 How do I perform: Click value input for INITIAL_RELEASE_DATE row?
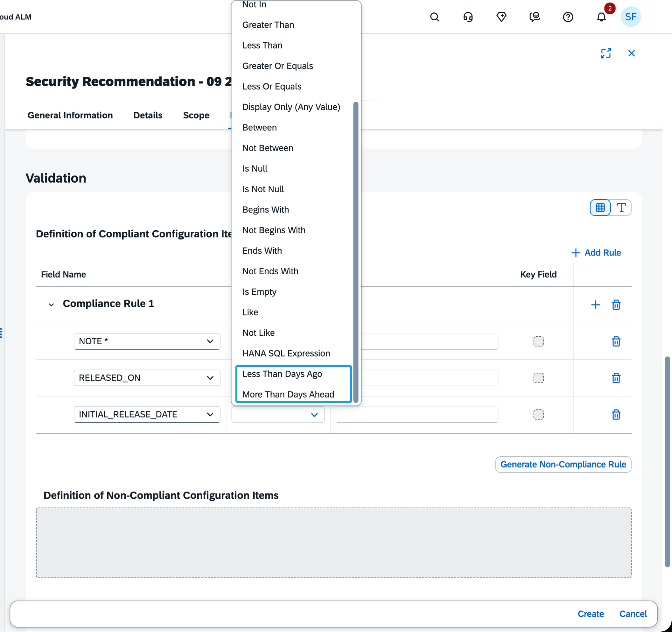click(417, 414)
